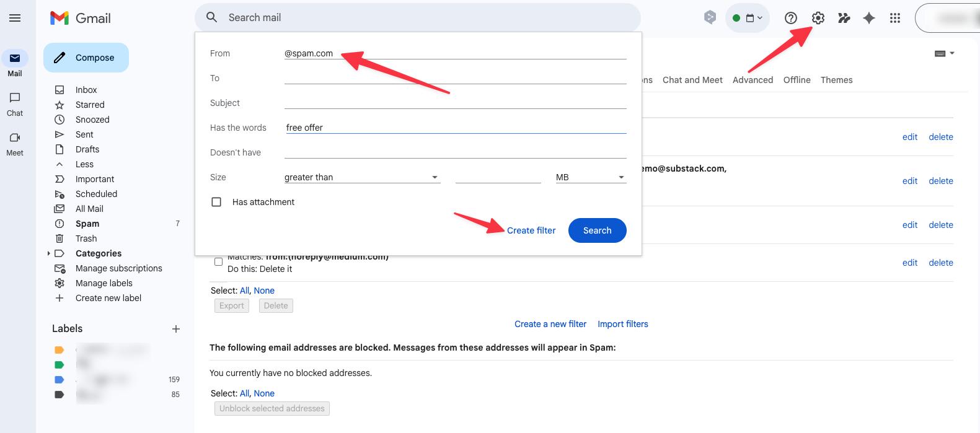Click Import filters link
980x433 pixels.
623,324
